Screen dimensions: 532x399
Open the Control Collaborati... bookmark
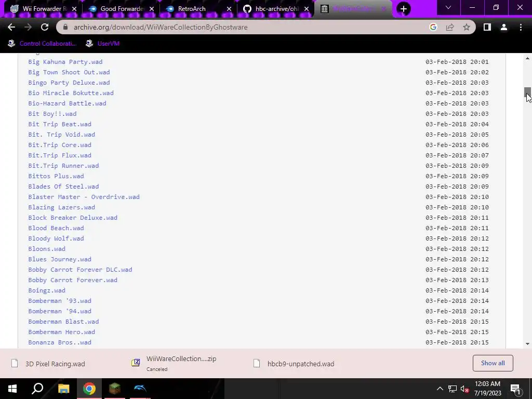[42, 44]
